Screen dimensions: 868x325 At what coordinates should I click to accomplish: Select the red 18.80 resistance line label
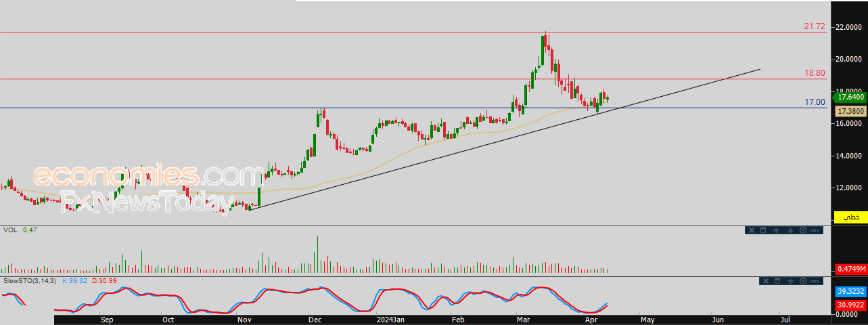pos(814,73)
